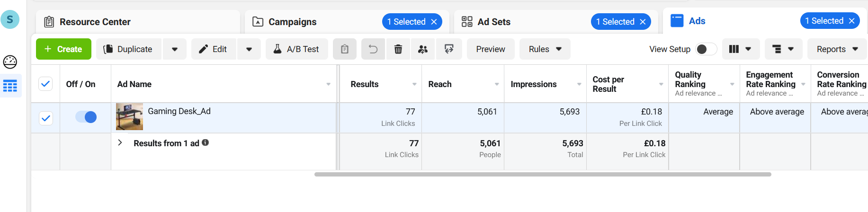Open the Gaming Desk_Ad thumbnail image
This screenshot has width=868, height=212.
(129, 117)
